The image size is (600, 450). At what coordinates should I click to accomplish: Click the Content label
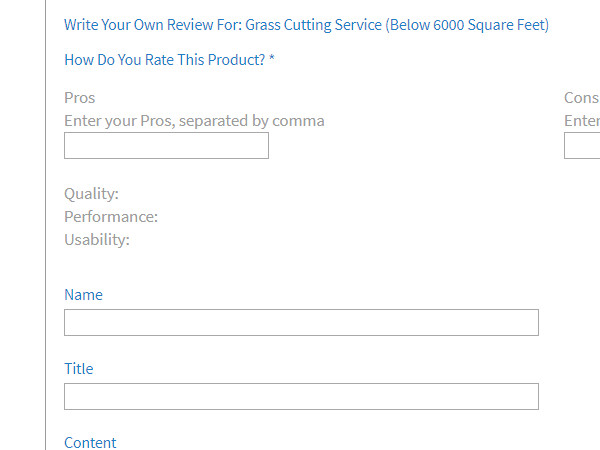tap(90, 442)
